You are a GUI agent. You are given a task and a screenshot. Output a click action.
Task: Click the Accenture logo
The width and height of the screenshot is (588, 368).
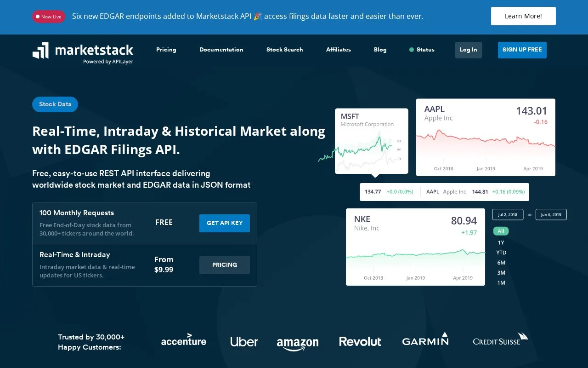point(184,340)
